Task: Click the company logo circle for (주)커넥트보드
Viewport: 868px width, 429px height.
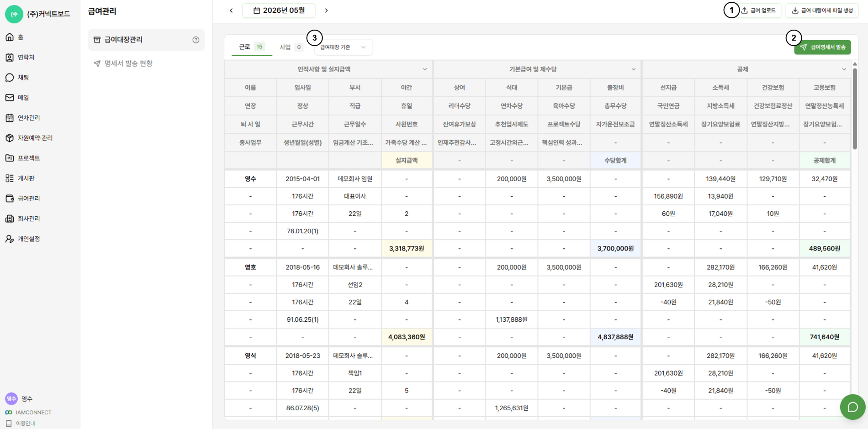Action: click(x=14, y=14)
